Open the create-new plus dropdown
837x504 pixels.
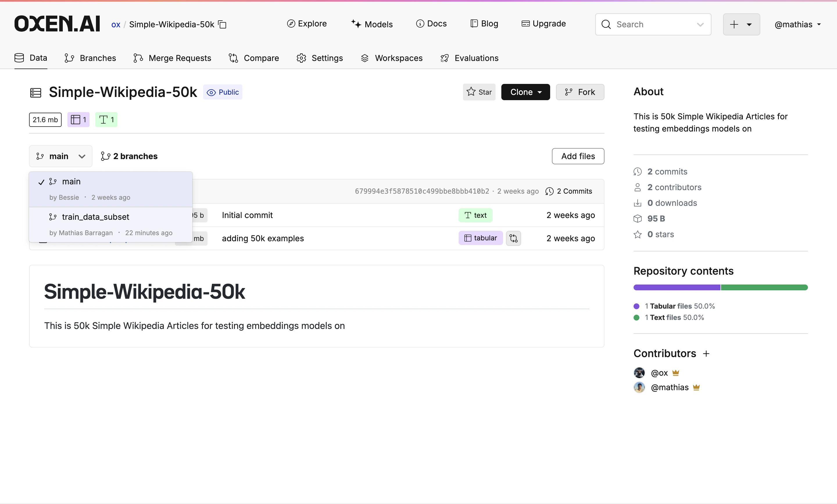point(741,24)
